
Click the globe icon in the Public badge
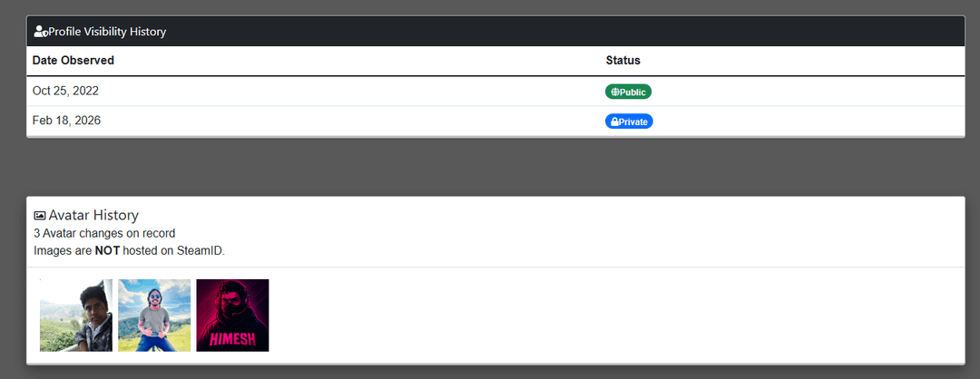pos(614,92)
